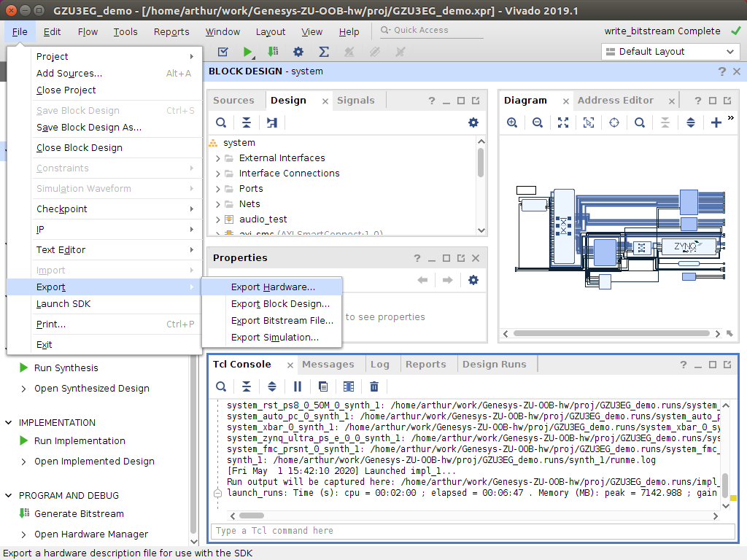Search the Tcl Console output
The width and height of the screenshot is (747, 560).
pyautogui.click(x=221, y=386)
